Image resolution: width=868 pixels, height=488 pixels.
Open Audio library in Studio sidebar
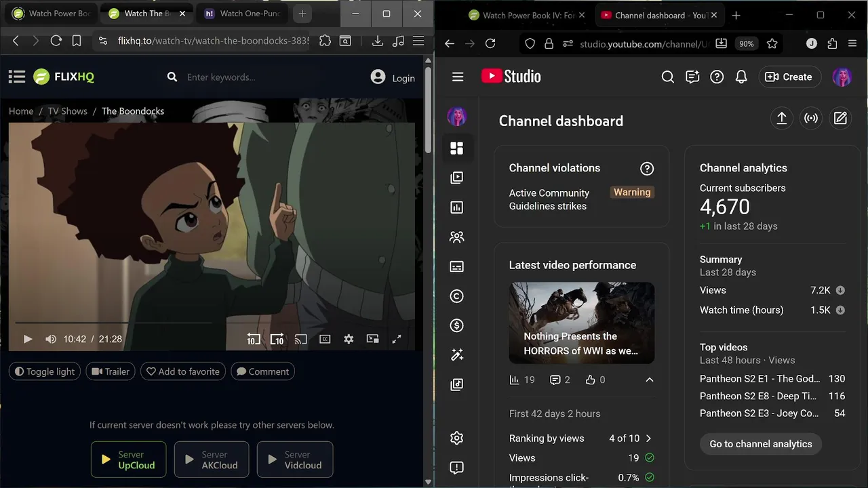click(x=457, y=385)
